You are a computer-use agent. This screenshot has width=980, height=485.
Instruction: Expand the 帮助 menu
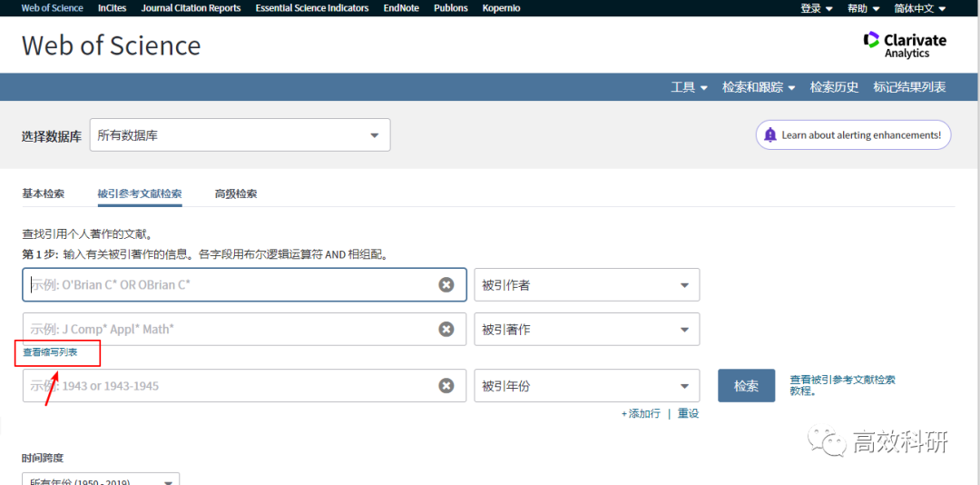(x=864, y=8)
